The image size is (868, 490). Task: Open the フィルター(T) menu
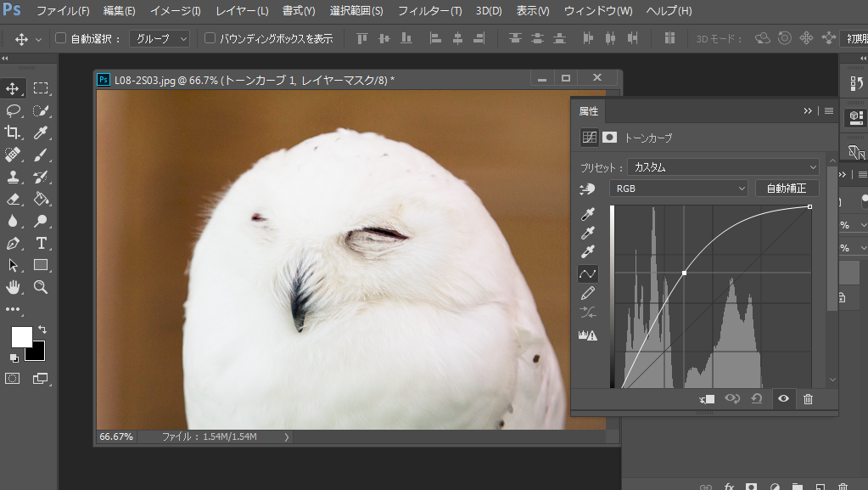pyautogui.click(x=429, y=11)
